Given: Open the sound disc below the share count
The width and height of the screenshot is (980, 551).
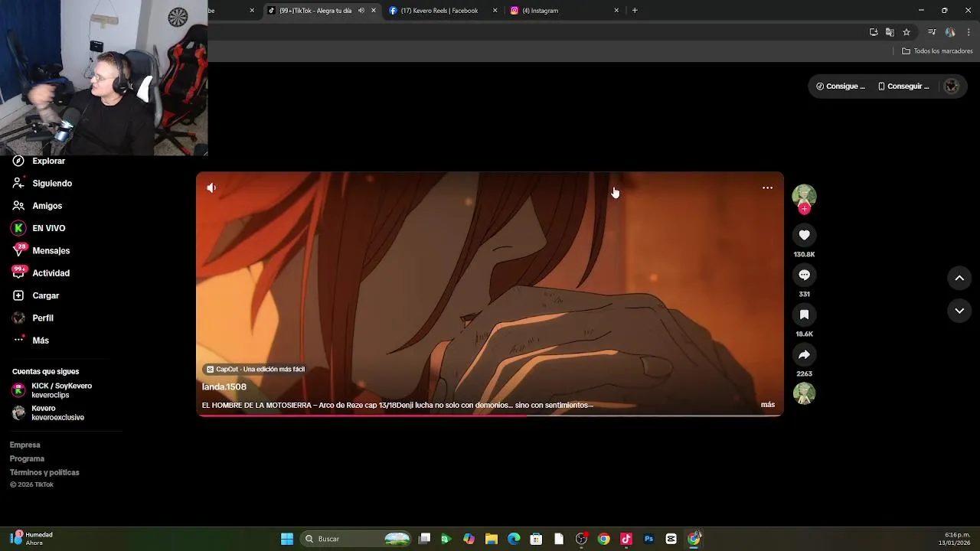Looking at the screenshot, I should [x=804, y=393].
